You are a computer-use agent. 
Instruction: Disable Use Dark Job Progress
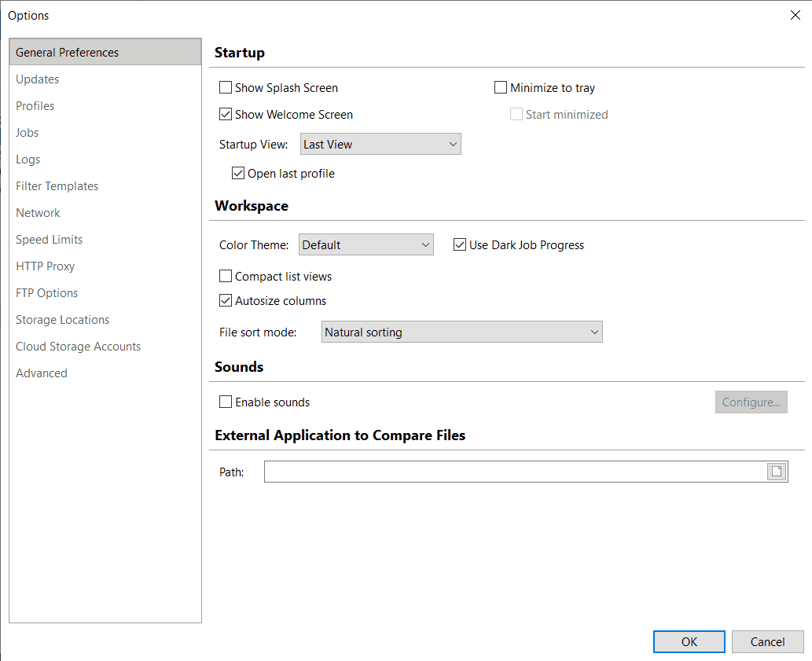[x=460, y=245]
